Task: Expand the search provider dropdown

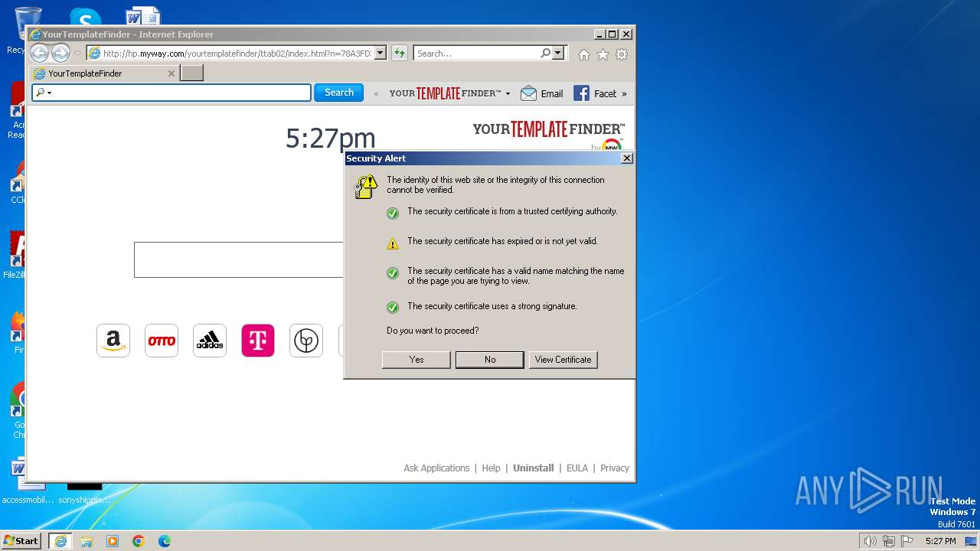Action: pyautogui.click(x=558, y=54)
